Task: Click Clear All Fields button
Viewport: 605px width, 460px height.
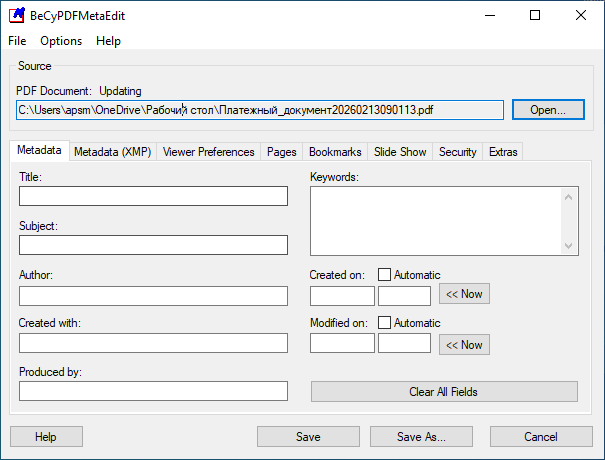Action: coord(444,392)
